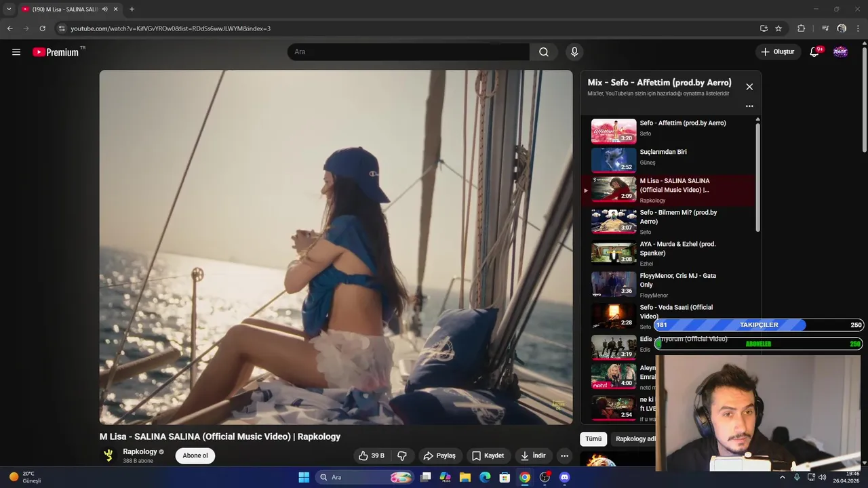Viewport: 868px width, 488px height.
Task: Open YouTube notifications bell
Action: 815,52
